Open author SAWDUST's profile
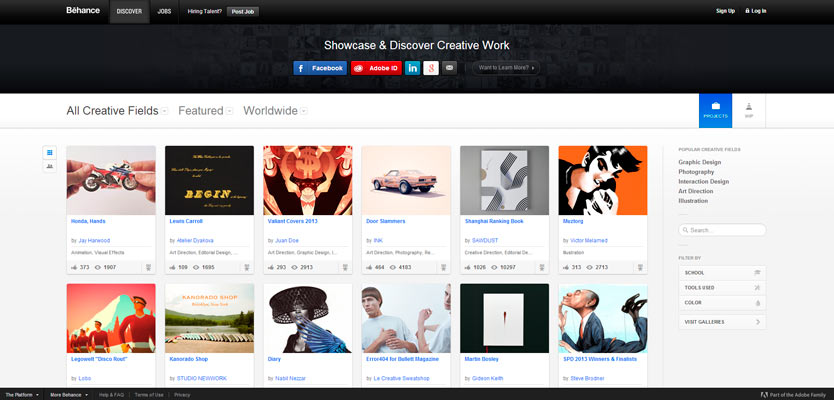 (x=485, y=240)
